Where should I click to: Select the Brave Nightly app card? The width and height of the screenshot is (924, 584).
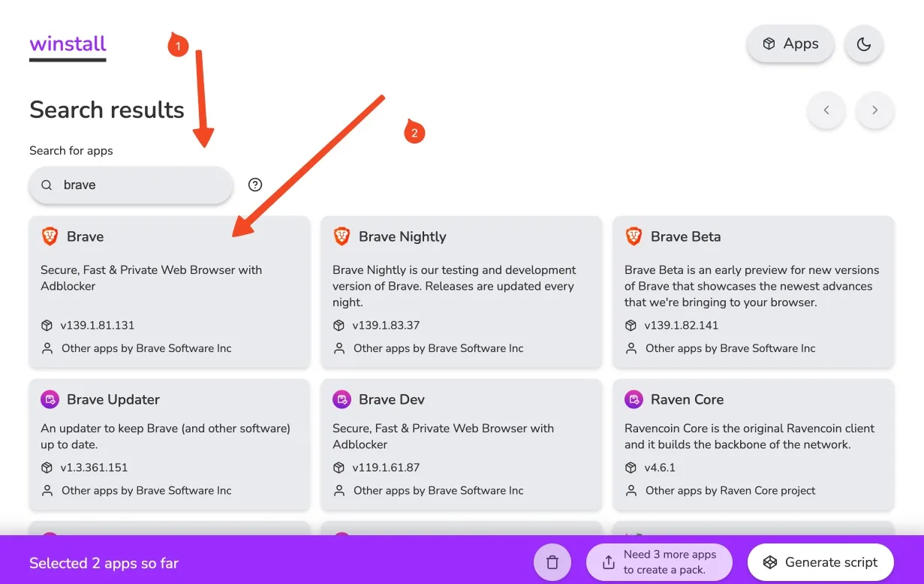tap(461, 292)
